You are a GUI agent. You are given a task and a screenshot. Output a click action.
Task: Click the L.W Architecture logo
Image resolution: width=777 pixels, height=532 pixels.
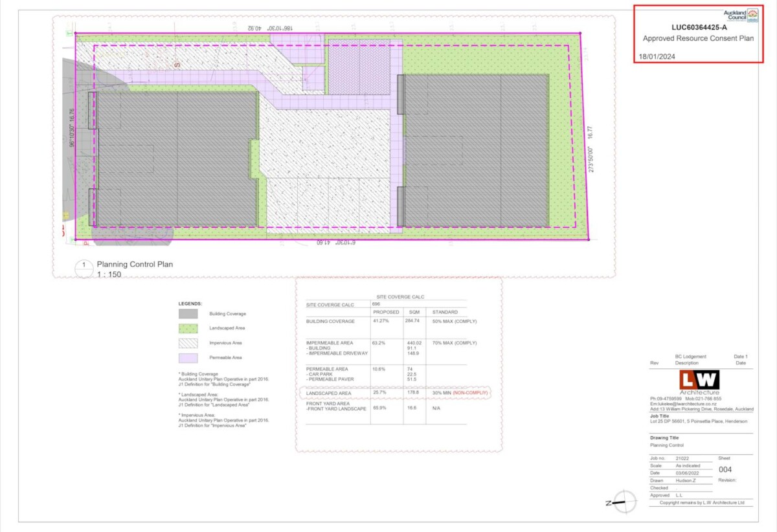[x=699, y=381]
